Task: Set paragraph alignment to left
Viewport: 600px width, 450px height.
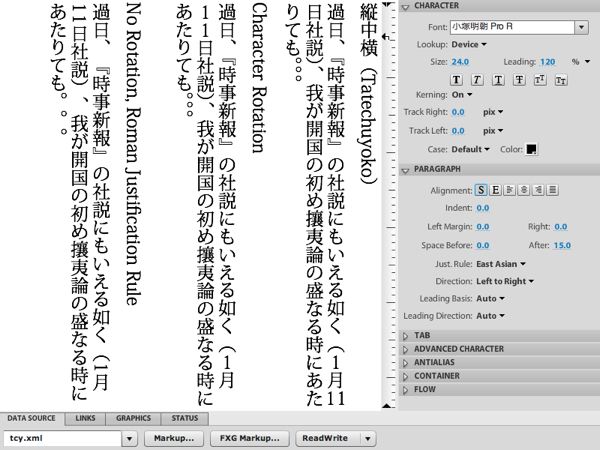Action: pyautogui.click(x=510, y=189)
